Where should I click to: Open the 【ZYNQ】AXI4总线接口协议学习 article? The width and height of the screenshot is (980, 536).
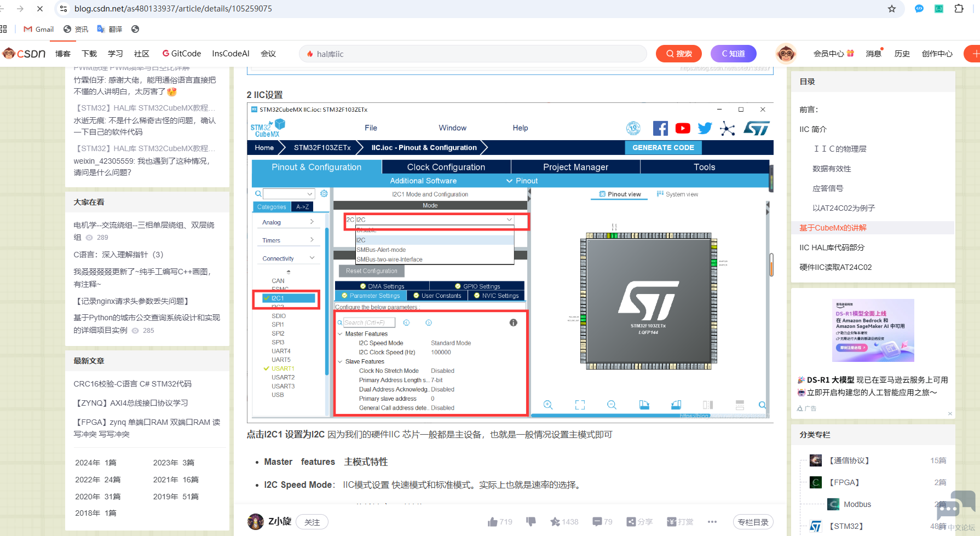131,403
